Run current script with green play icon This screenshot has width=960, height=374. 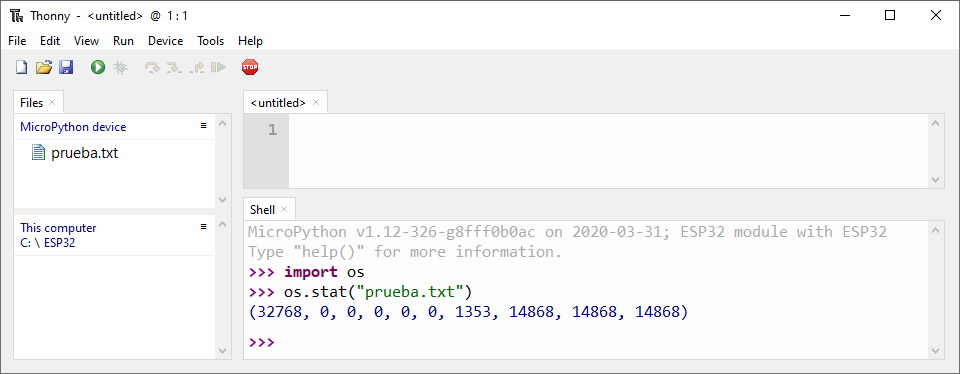tap(98, 67)
